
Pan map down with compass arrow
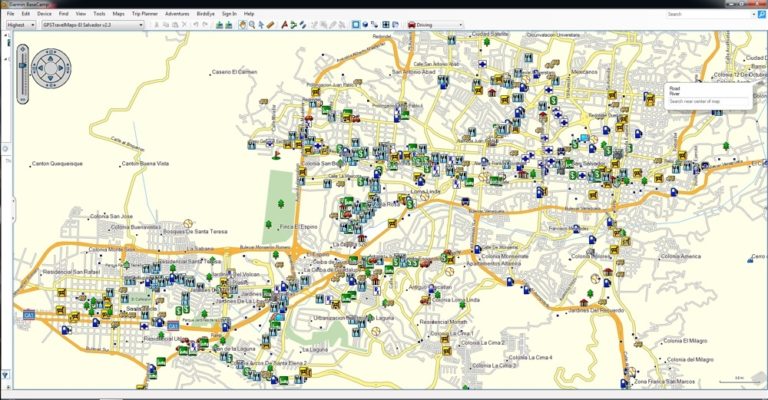tap(51, 80)
